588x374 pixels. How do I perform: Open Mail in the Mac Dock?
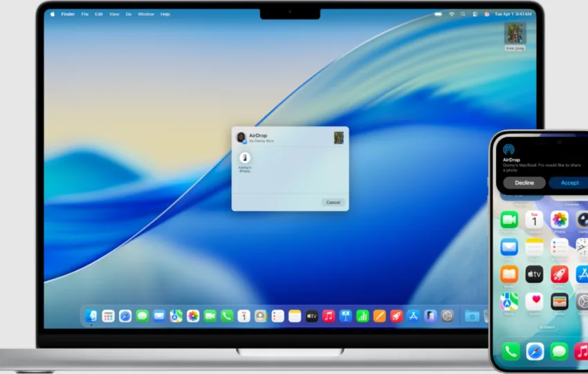coord(159,316)
